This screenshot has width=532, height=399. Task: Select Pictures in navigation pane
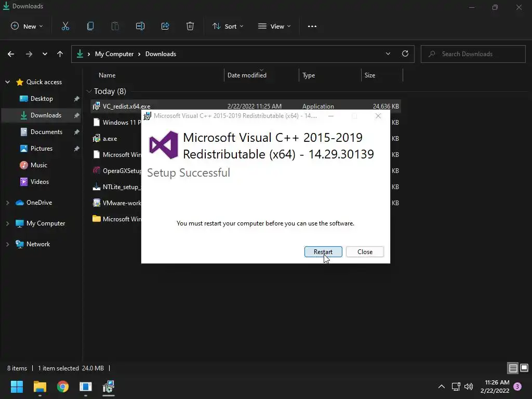(42, 149)
